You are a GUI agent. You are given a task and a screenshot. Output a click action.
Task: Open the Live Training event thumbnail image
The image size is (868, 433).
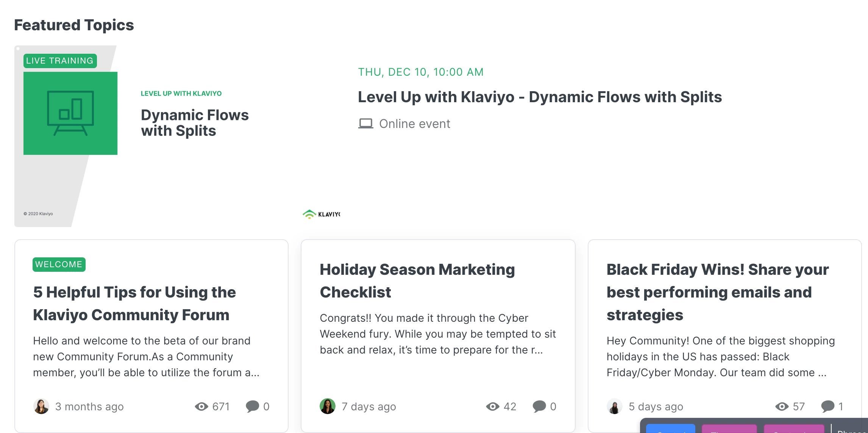pos(177,136)
